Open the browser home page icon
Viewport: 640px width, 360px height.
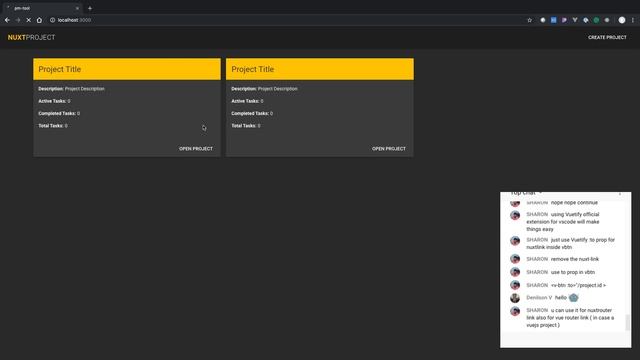coord(39,20)
